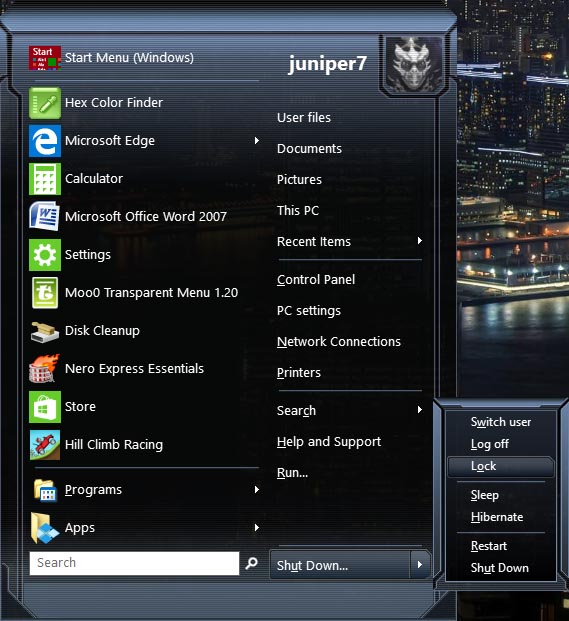Click the Search menu label

(296, 411)
